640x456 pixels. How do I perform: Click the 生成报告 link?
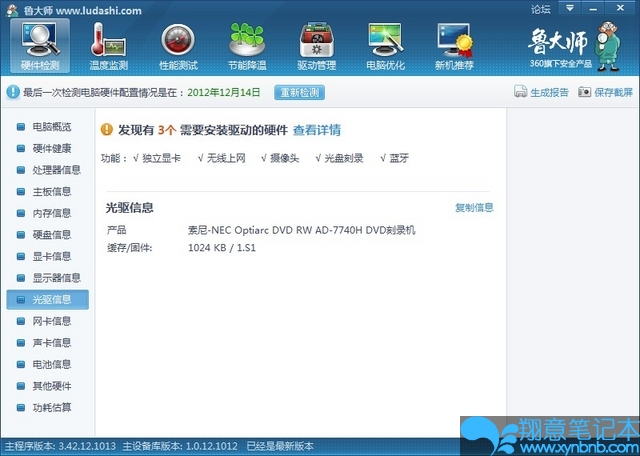[x=549, y=92]
